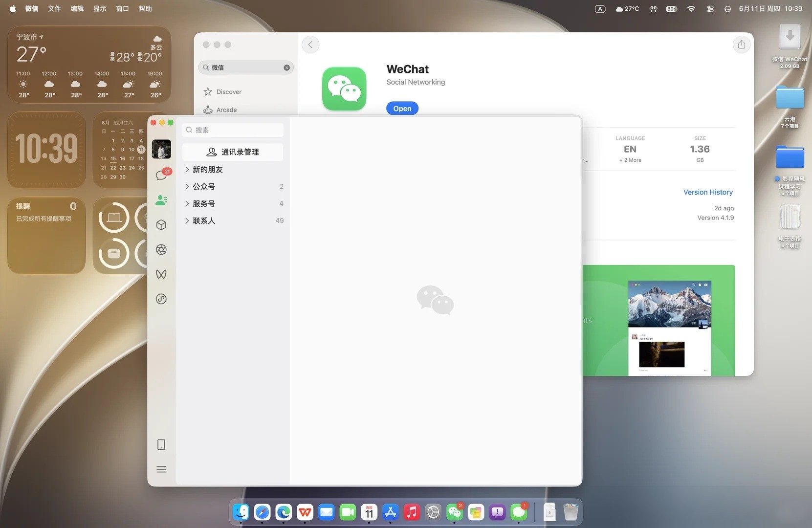Open Messages from the Dock

click(x=519, y=512)
